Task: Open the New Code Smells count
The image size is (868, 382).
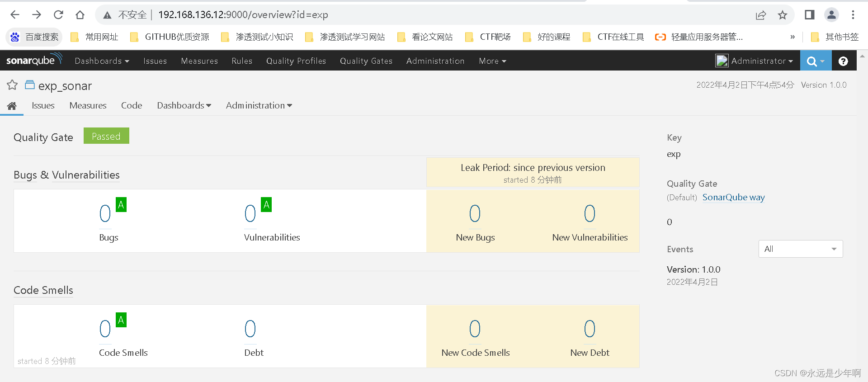Action: click(x=475, y=329)
